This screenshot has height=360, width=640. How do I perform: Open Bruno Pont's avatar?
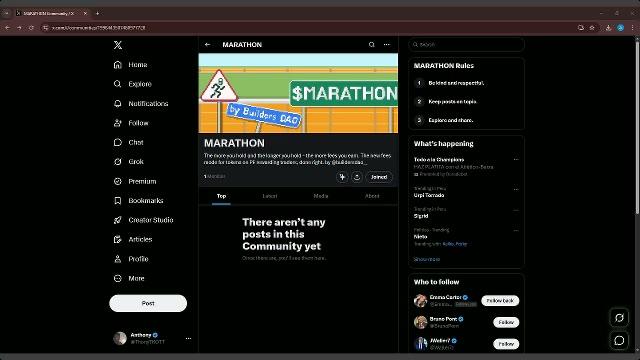[420, 322]
